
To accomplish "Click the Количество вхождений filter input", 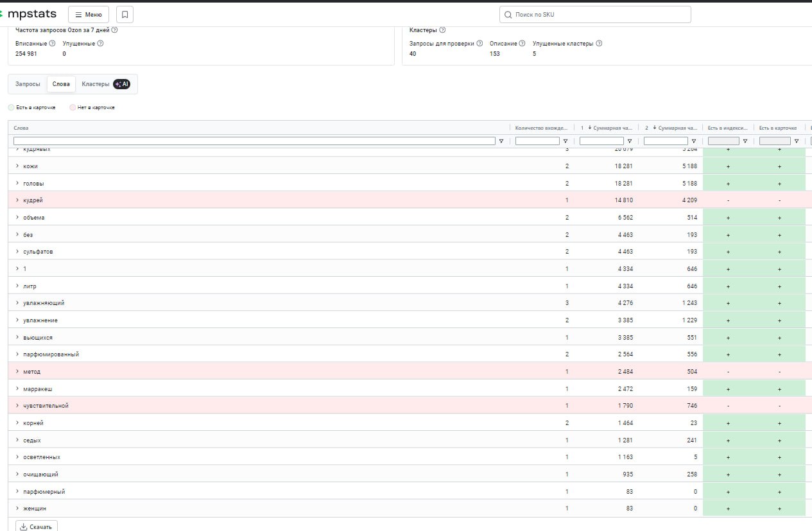I will (537, 141).
